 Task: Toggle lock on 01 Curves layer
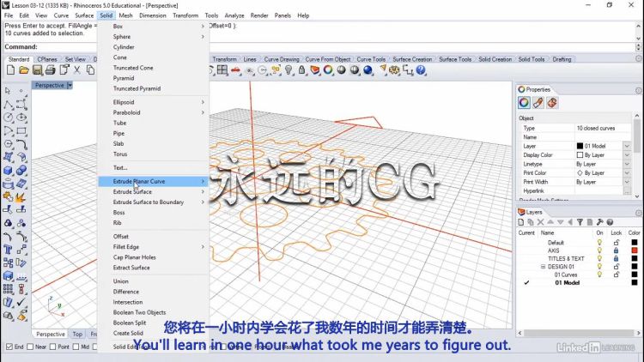click(x=616, y=275)
